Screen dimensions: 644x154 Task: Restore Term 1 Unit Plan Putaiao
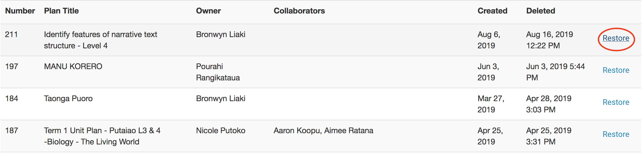click(616, 134)
